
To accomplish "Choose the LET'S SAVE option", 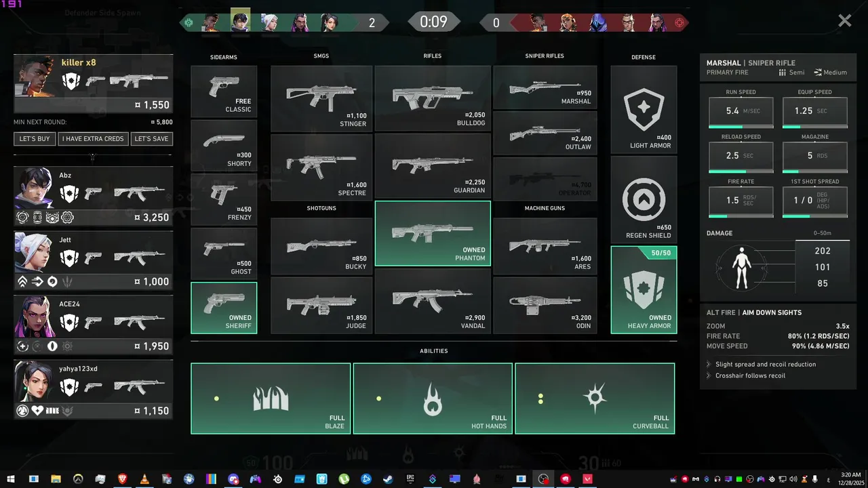I will pyautogui.click(x=151, y=139).
